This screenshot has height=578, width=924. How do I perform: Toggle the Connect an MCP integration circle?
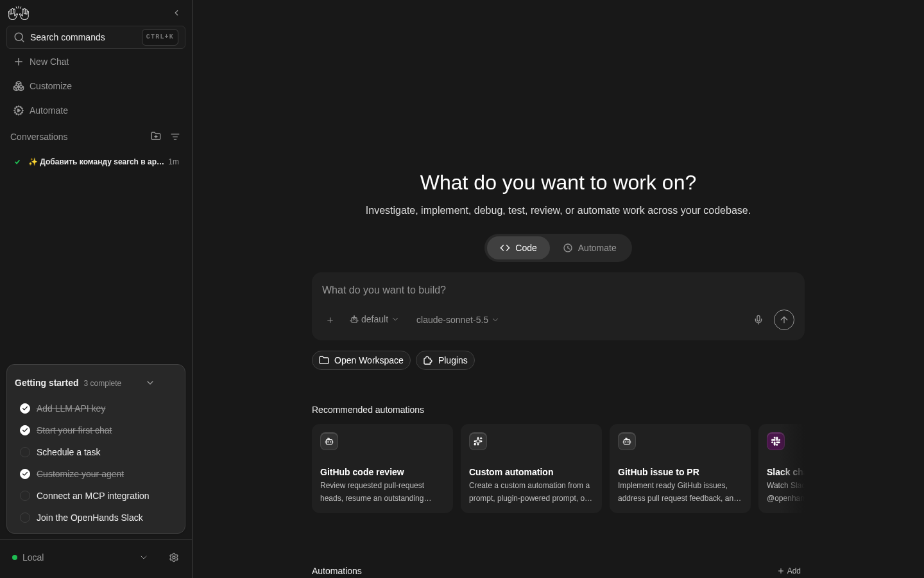coord(25,496)
